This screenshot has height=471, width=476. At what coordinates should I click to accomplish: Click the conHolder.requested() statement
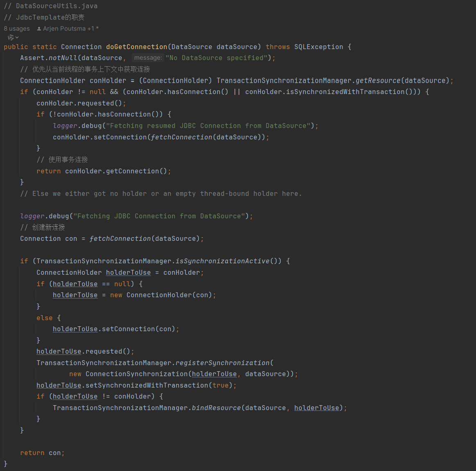[81, 103]
